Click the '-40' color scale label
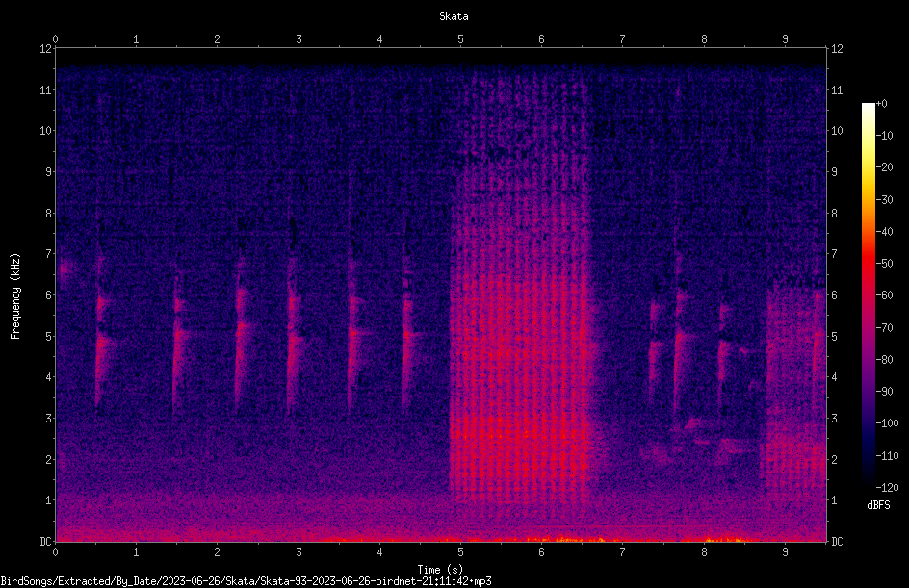The image size is (909, 588). (x=885, y=232)
